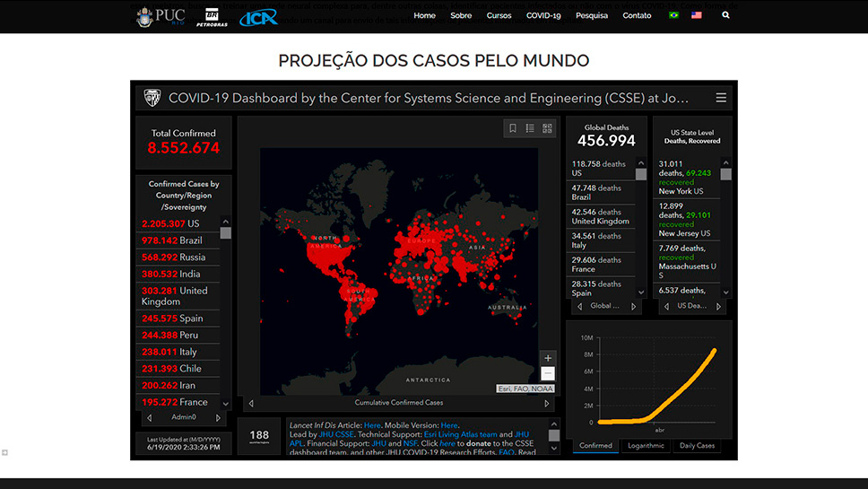The image size is (868, 489).
Task: Open the basemap gallery grid icon
Action: click(547, 128)
